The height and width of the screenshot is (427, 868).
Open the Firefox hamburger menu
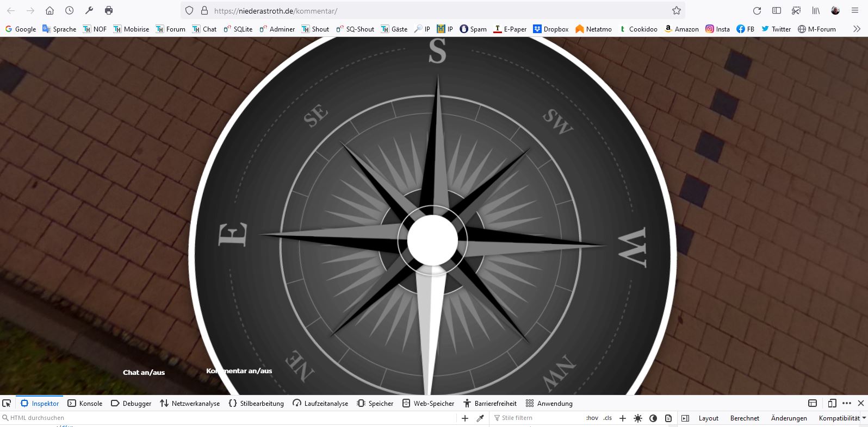point(855,10)
